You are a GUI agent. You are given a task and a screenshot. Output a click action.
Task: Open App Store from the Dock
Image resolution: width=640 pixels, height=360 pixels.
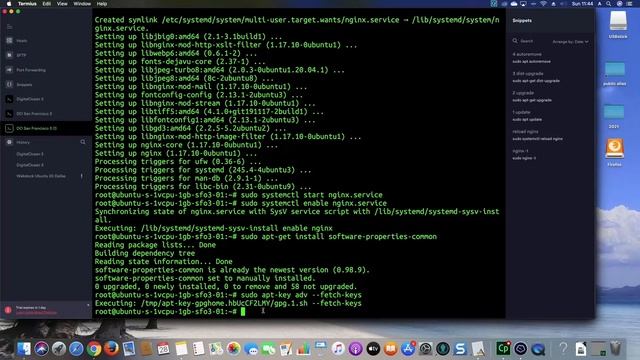[x=408, y=349]
